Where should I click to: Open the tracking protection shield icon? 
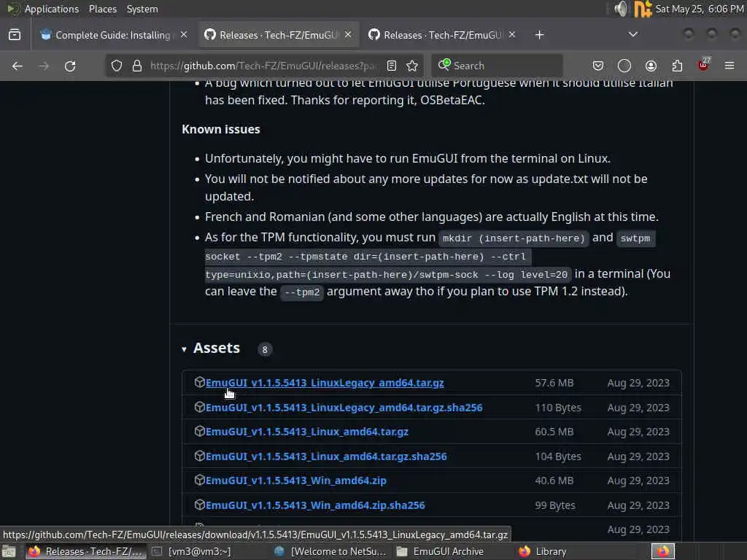117,66
